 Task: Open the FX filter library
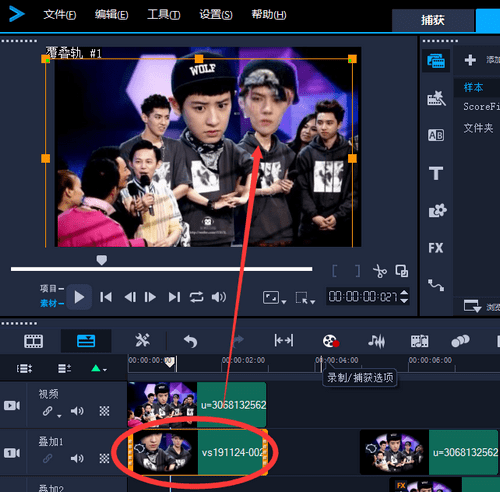point(436,248)
